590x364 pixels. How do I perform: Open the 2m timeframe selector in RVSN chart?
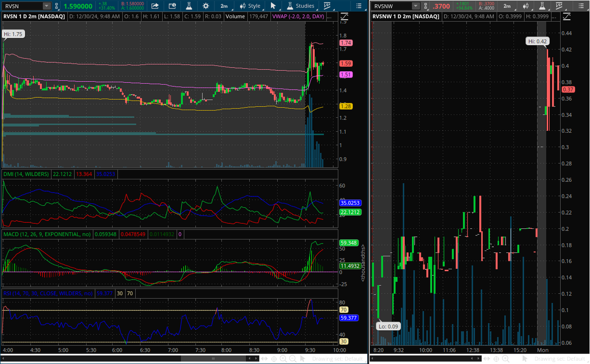click(x=224, y=6)
